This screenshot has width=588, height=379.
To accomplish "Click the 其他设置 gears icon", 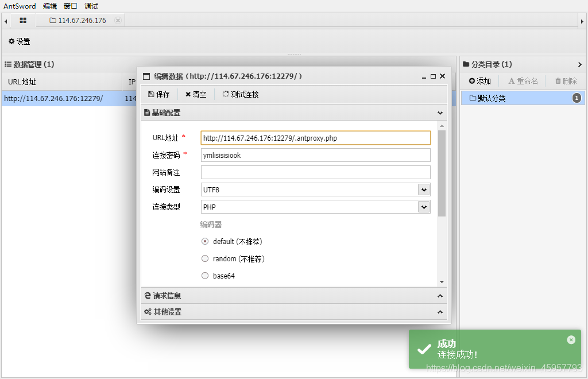I will pyautogui.click(x=148, y=312).
